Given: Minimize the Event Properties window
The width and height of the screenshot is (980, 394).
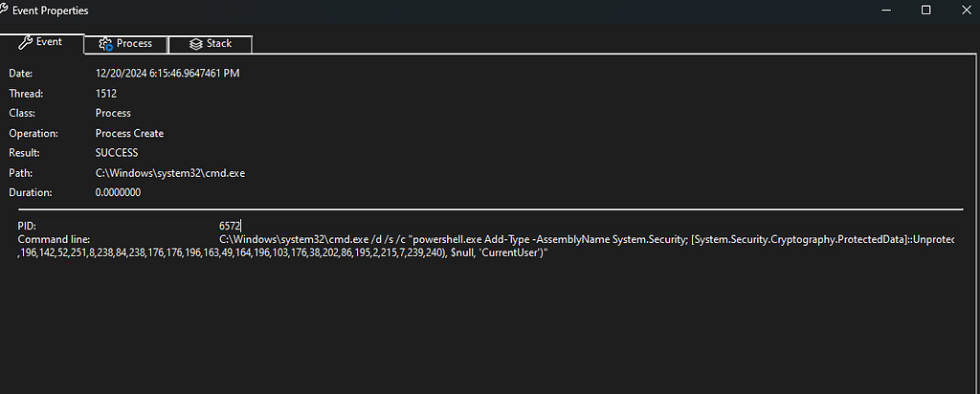Looking at the screenshot, I should pyautogui.click(x=886, y=10).
